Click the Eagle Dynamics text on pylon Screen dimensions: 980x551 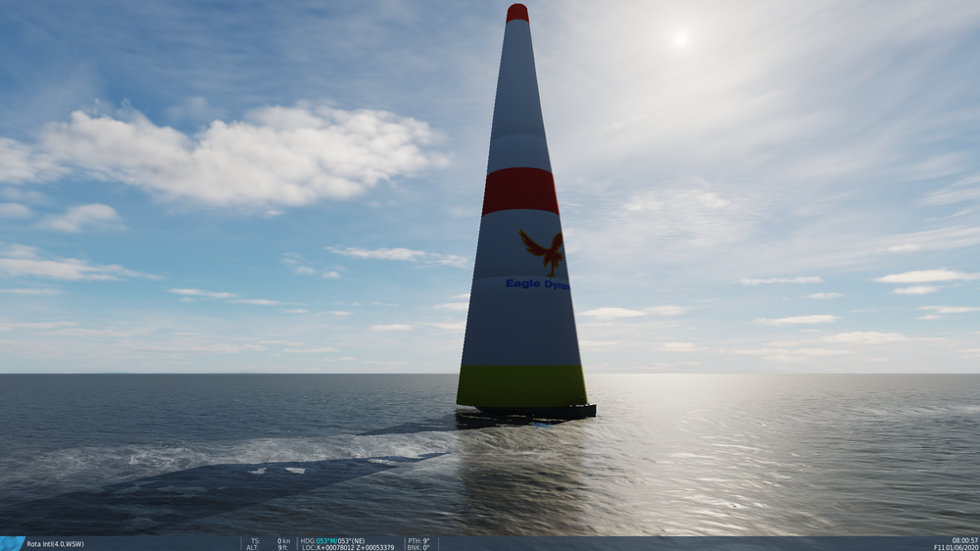(x=537, y=284)
